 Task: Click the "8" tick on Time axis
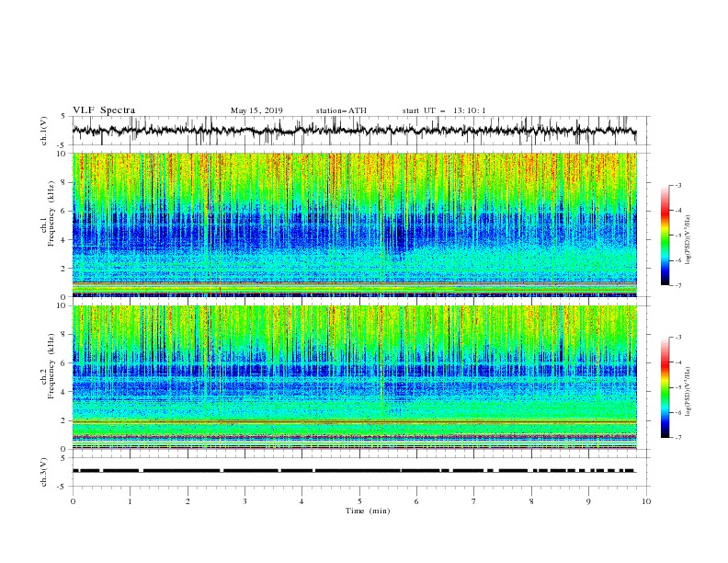(531, 501)
